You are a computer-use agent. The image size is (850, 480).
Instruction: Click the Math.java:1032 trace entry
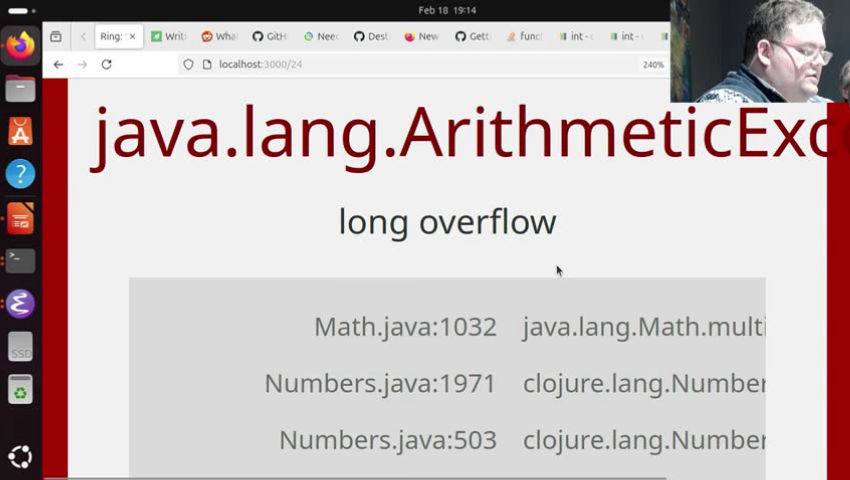(x=405, y=327)
